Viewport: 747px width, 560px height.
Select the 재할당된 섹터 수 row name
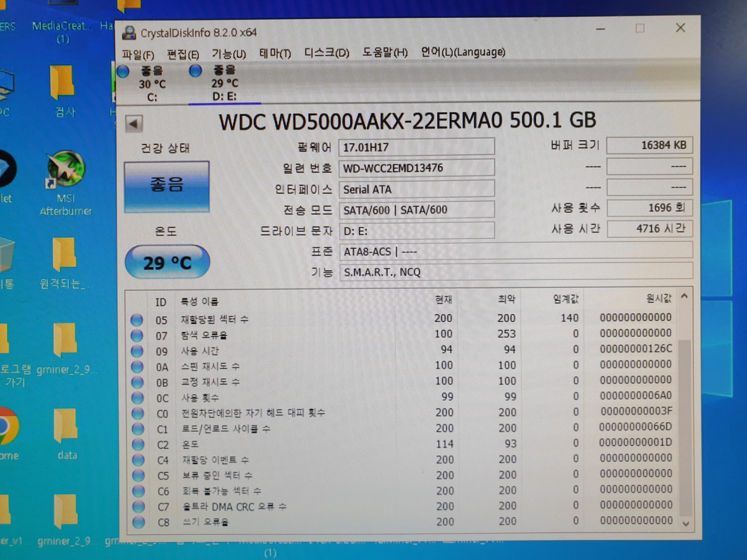pos(215,319)
